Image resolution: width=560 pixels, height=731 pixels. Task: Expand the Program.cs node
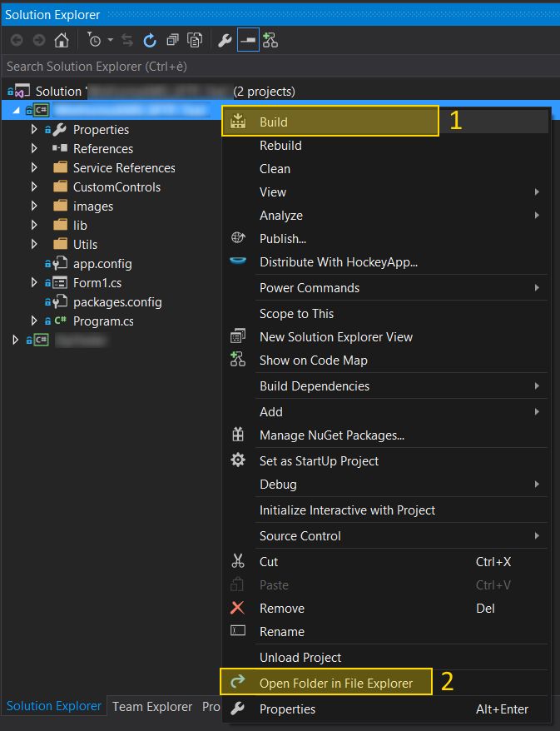[33, 321]
